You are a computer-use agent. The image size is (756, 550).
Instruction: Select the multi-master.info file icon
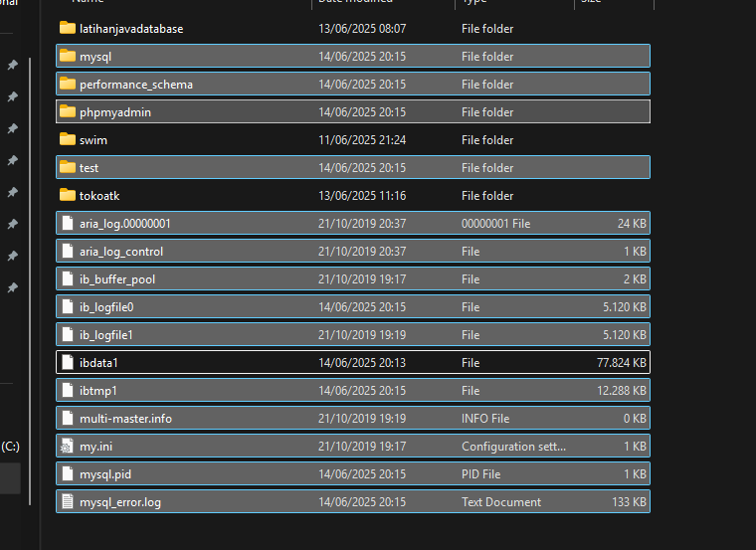click(68, 418)
